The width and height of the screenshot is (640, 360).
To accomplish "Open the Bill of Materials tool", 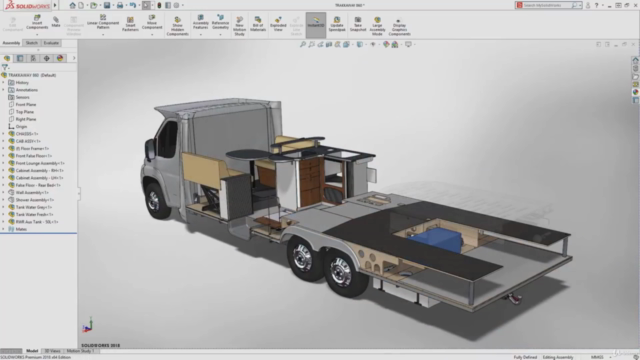I will tap(258, 24).
